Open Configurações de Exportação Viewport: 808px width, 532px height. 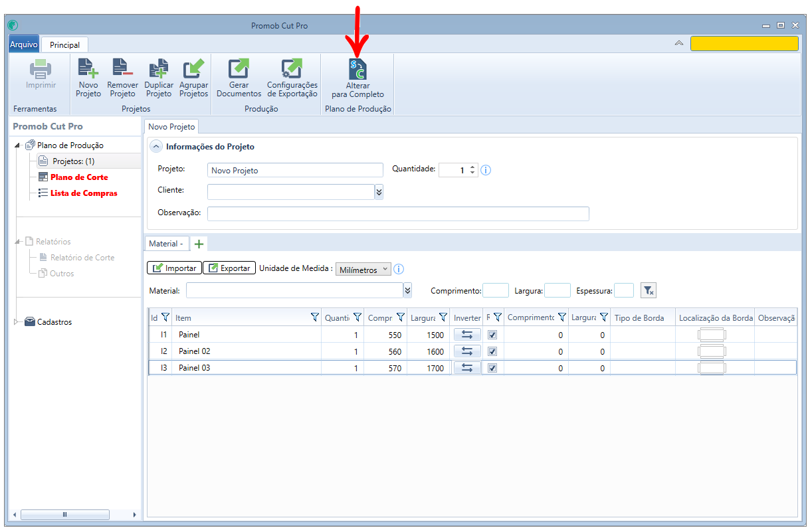click(x=292, y=78)
